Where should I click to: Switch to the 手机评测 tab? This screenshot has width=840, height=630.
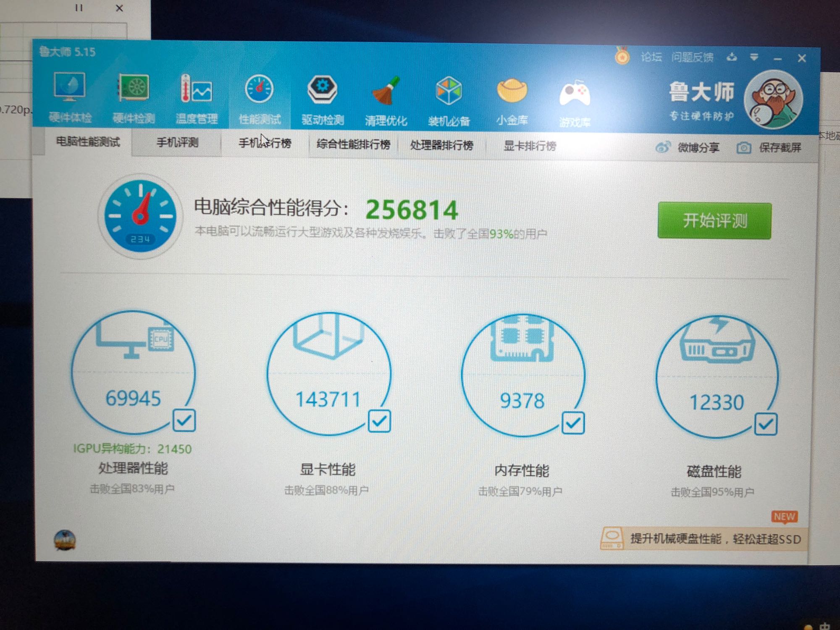pos(177,143)
